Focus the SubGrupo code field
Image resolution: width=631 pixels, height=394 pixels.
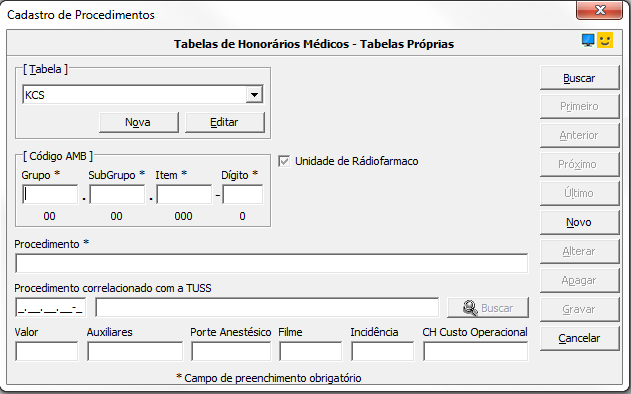(117, 194)
